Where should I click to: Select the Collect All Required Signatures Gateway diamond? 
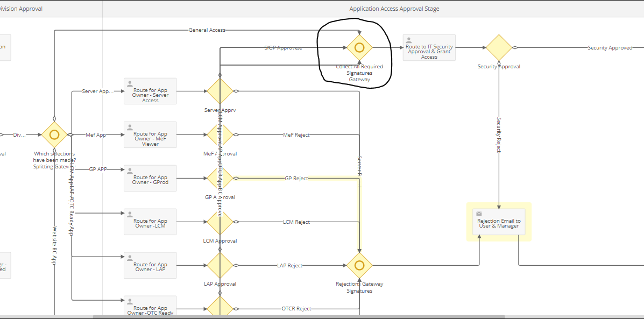pos(359,48)
